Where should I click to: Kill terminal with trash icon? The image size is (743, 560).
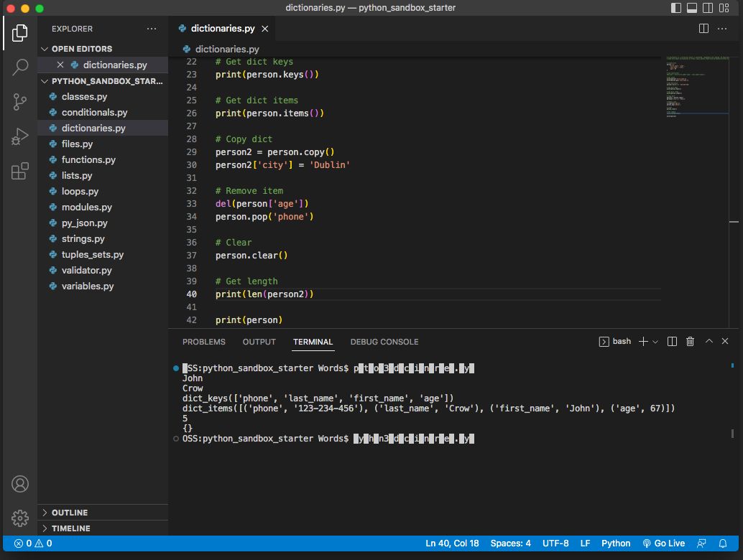[690, 342]
